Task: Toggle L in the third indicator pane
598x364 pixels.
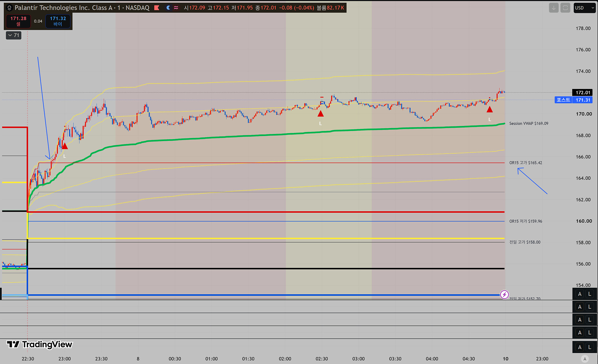Action: coord(590,333)
